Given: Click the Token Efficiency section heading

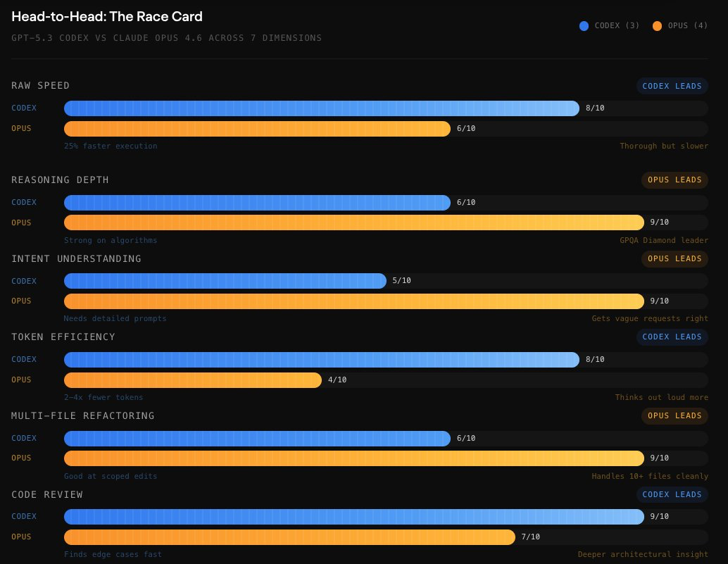Looking at the screenshot, I should click(x=63, y=337).
